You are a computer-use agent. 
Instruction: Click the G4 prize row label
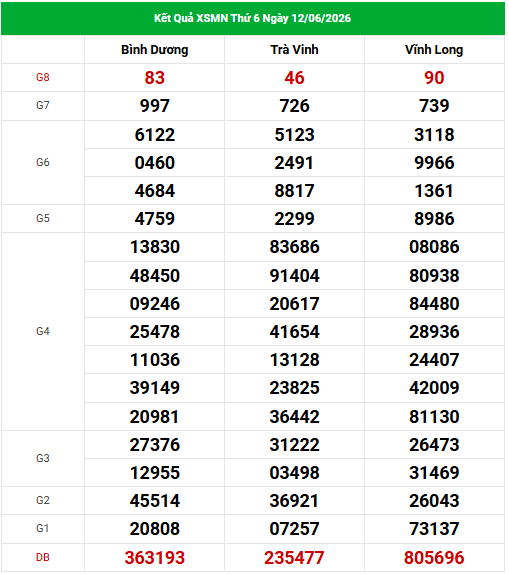(x=43, y=332)
